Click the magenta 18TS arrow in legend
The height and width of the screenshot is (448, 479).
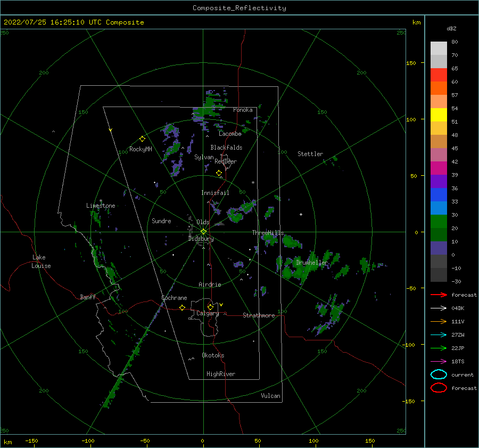(439, 362)
